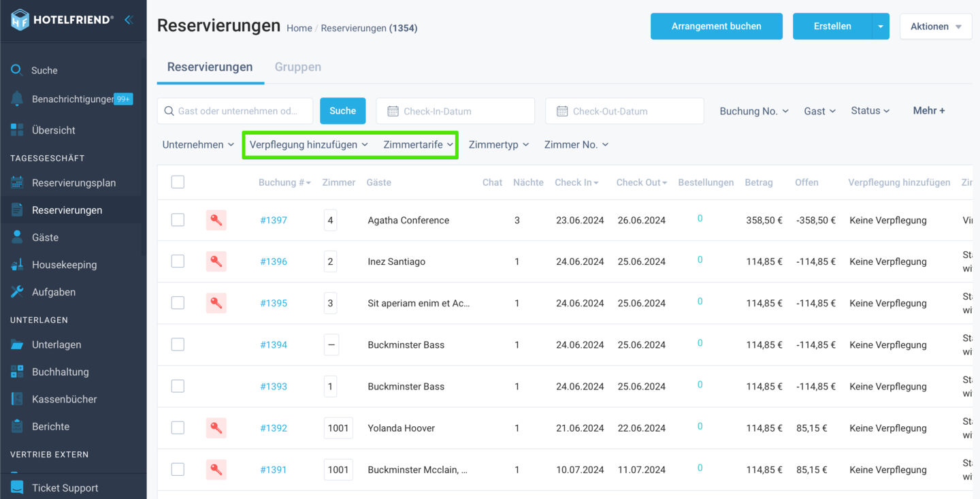
Task: Open the Status filter dropdown
Action: (x=870, y=110)
